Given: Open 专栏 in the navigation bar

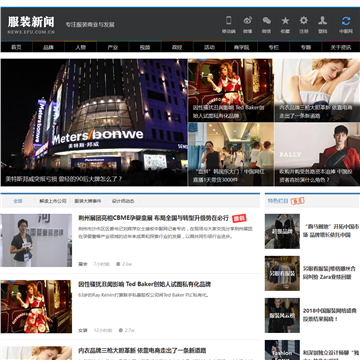Looking at the screenshot, I should [x=273, y=47].
